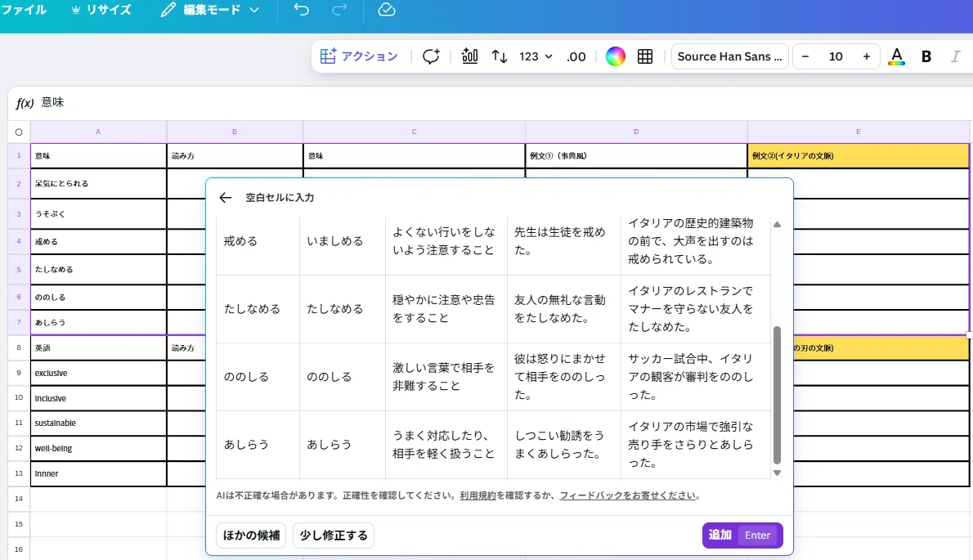Click the select-all circle corner
The image size is (973, 560).
(x=19, y=132)
